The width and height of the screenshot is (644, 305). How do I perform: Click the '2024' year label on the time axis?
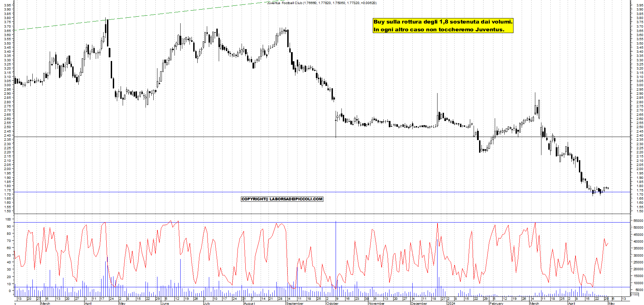point(451,303)
